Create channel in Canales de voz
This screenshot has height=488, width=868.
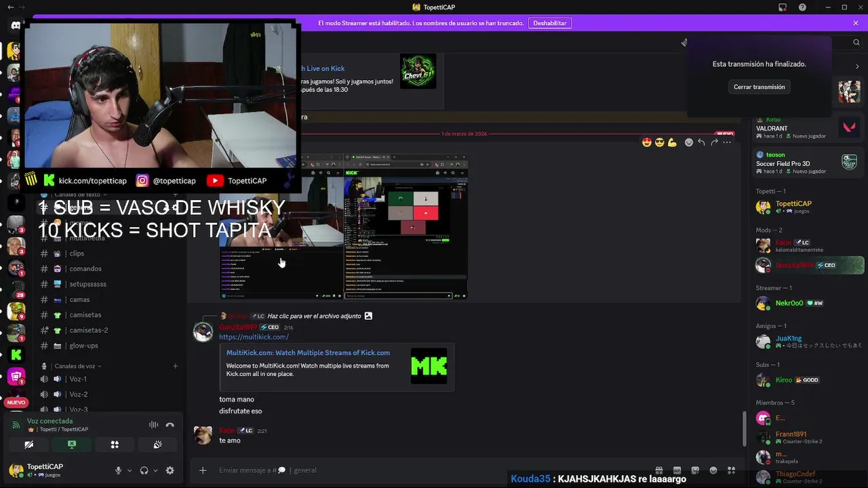point(175,366)
